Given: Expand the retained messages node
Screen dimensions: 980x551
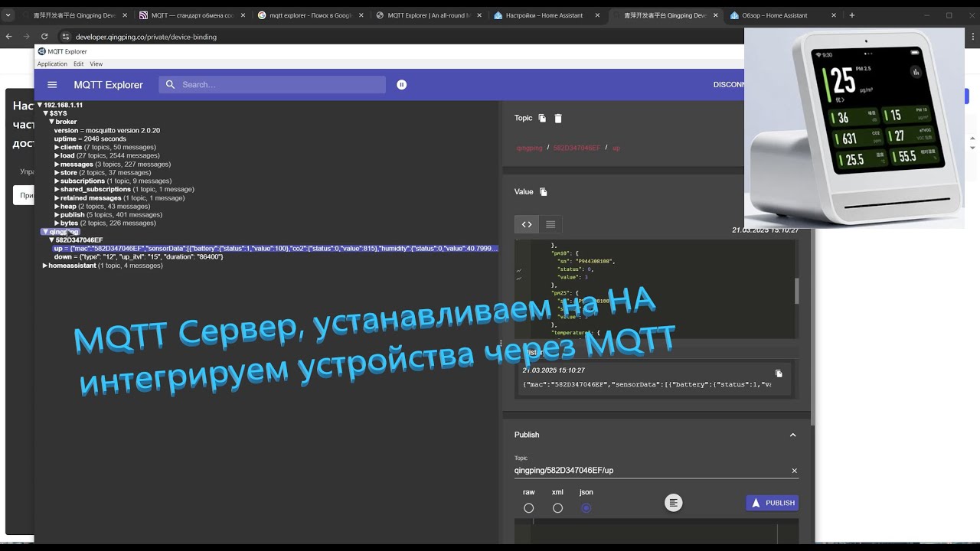Looking at the screenshot, I should coord(57,198).
